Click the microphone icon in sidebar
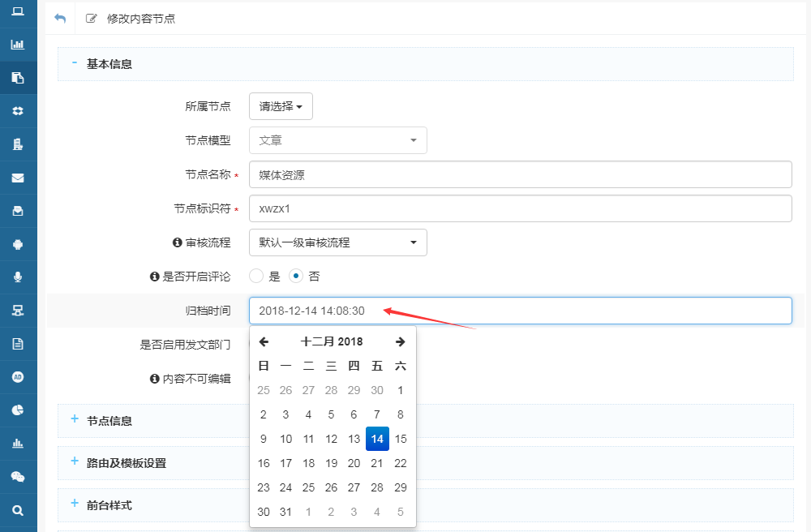This screenshot has height=532, width=811. 18,277
